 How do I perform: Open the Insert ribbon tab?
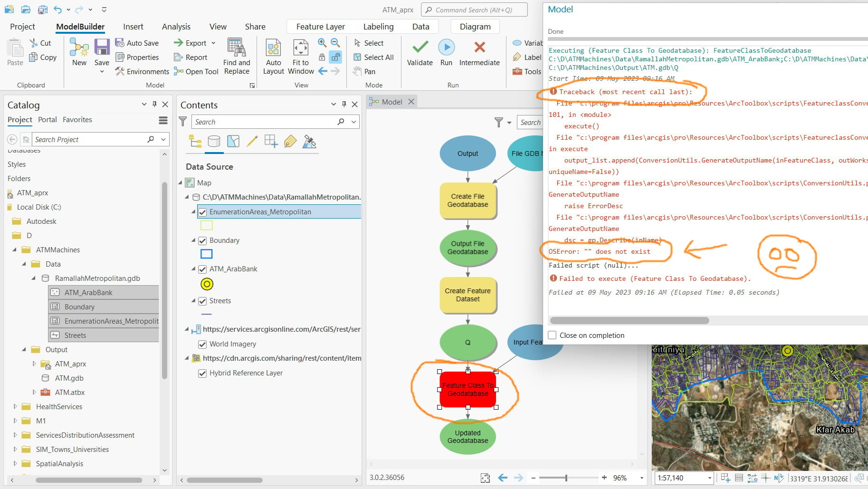coord(133,27)
